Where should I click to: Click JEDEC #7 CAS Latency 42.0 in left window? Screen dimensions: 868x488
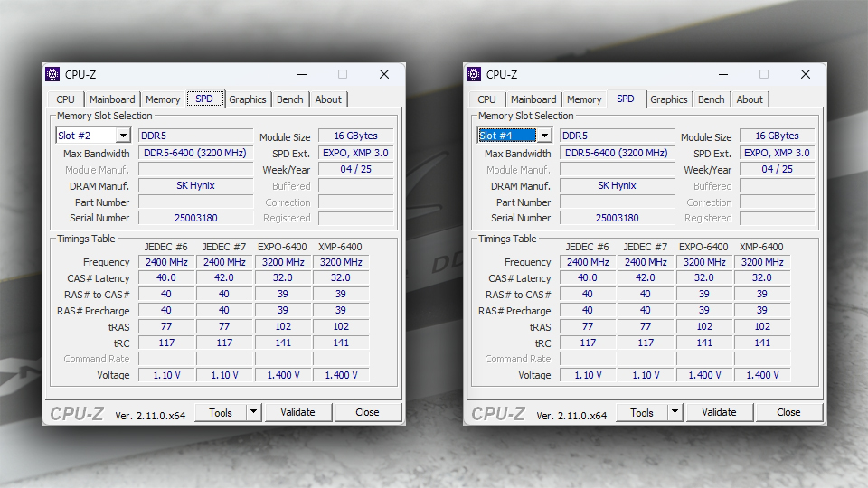224,277
